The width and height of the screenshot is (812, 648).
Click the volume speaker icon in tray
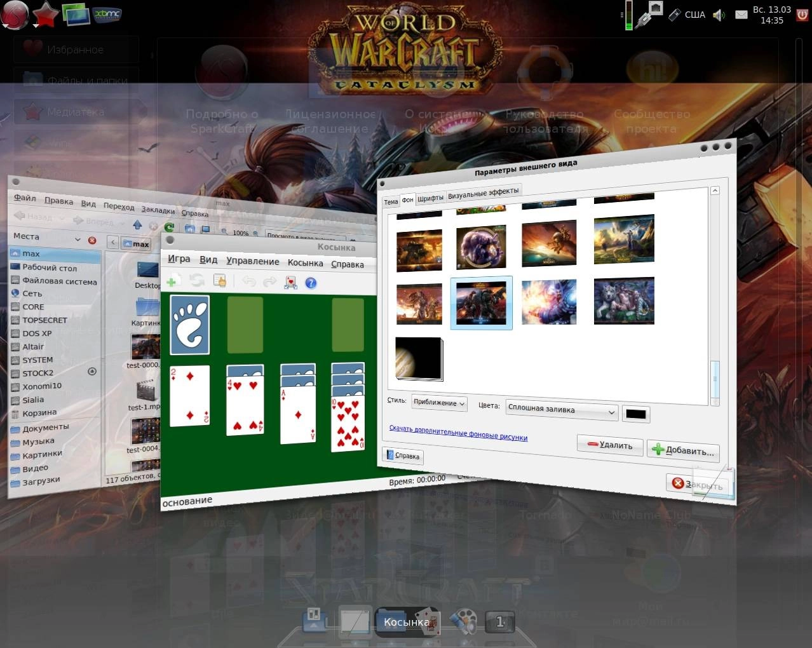[x=719, y=15]
